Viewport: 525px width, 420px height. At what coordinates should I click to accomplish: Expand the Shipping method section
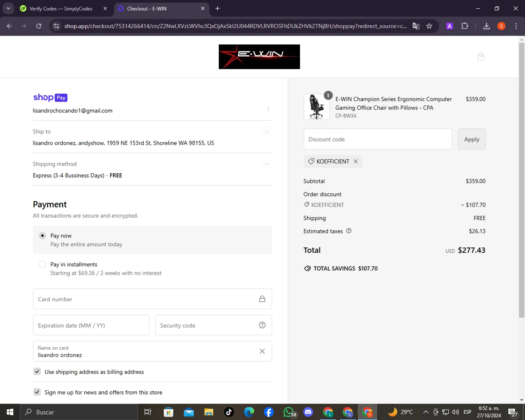[267, 164]
